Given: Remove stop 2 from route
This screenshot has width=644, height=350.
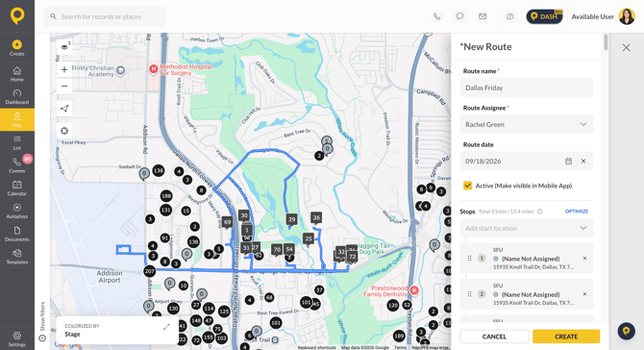Looking at the screenshot, I should tap(584, 294).
